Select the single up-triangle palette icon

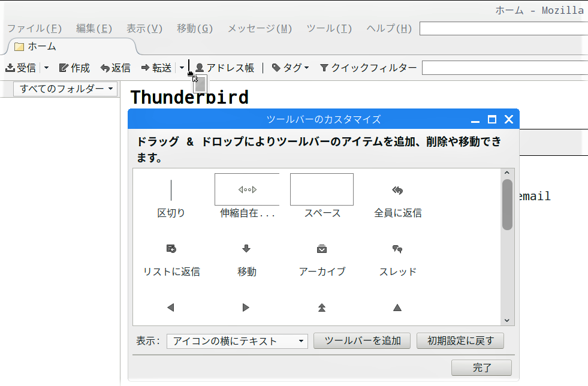[397, 307]
